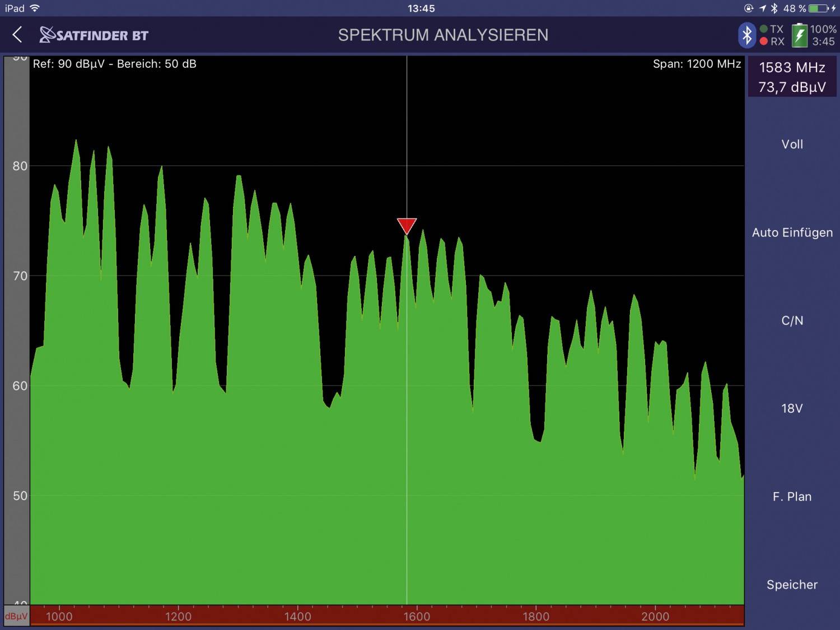Screen dimensions: 840x630
Task: Tap the Bluetooth connection icon in app header
Action: coord(747,35)
